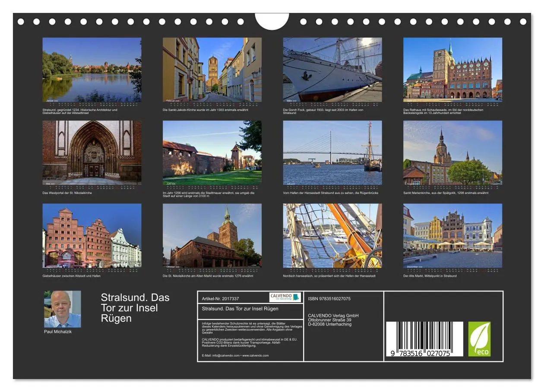Open the ship rigging harbor thumbnail
This screenshot has height=392, width=544.
(332, 236)
